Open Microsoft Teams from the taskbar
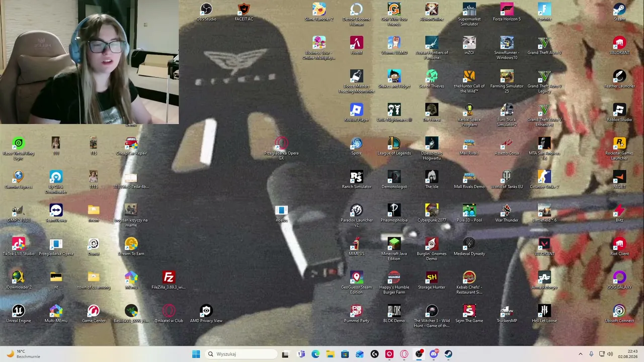Viewport: 644px width, 362px height. [x=301, y=354]
